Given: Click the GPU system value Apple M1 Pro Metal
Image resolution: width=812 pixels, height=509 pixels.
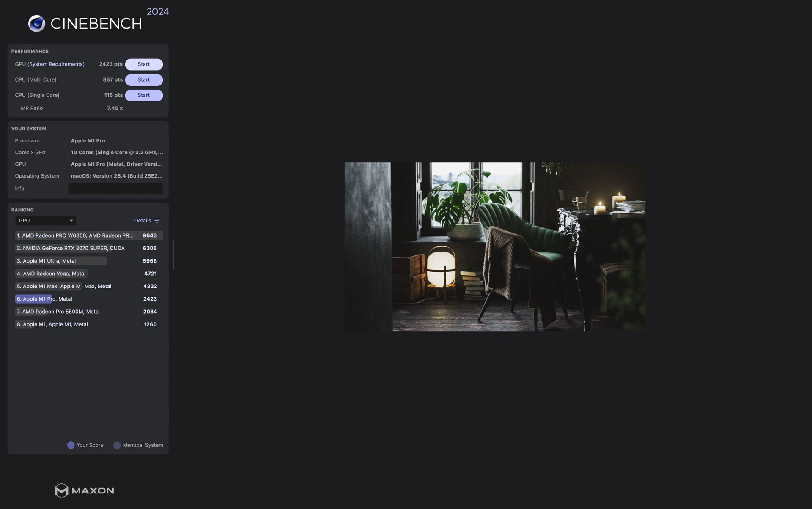Looking at the screenshot, I should click(117, 164).
